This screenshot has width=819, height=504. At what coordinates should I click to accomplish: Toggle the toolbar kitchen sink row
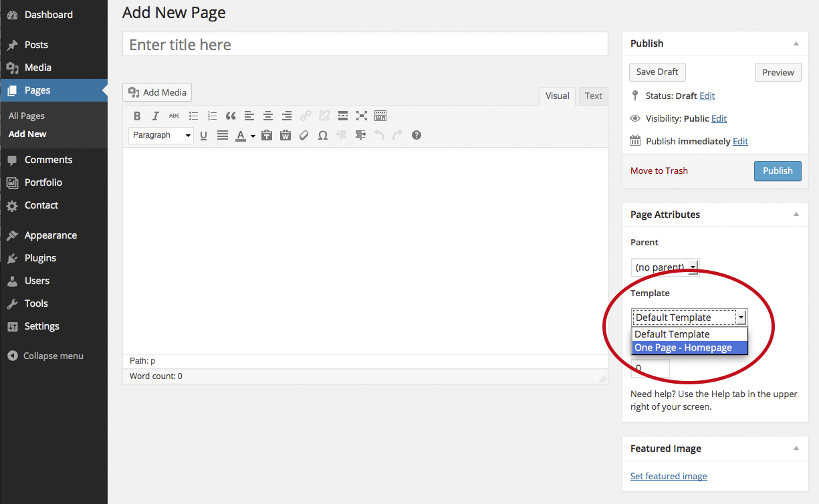(380, 116)
